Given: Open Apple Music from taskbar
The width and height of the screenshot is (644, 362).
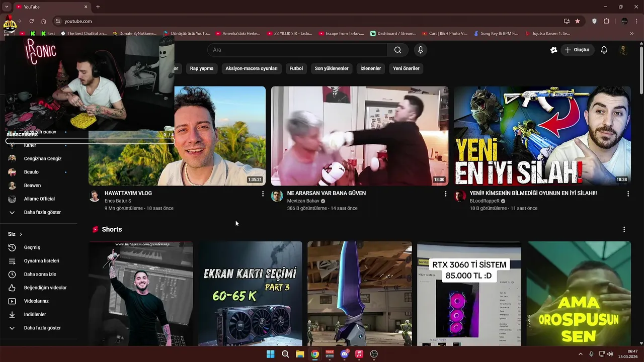Looking at the screenshot, I should coord(359,354).
